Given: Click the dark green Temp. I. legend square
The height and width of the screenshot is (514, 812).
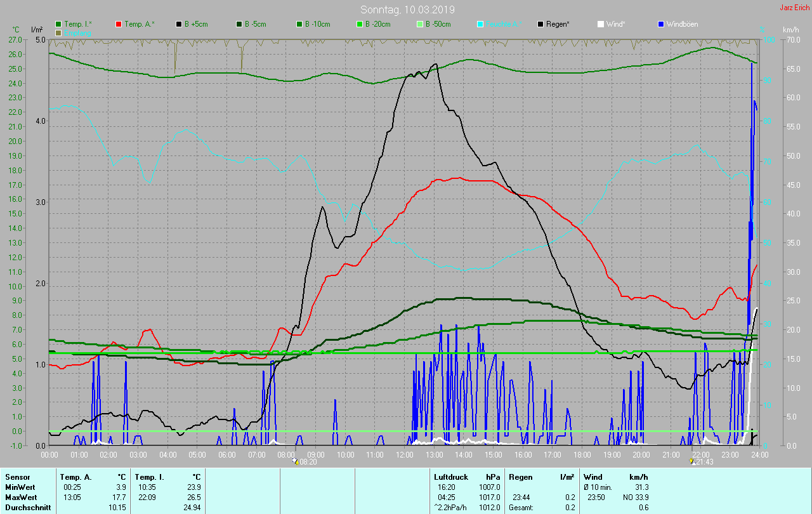Looking at the screenshot, I should (59, 24).
